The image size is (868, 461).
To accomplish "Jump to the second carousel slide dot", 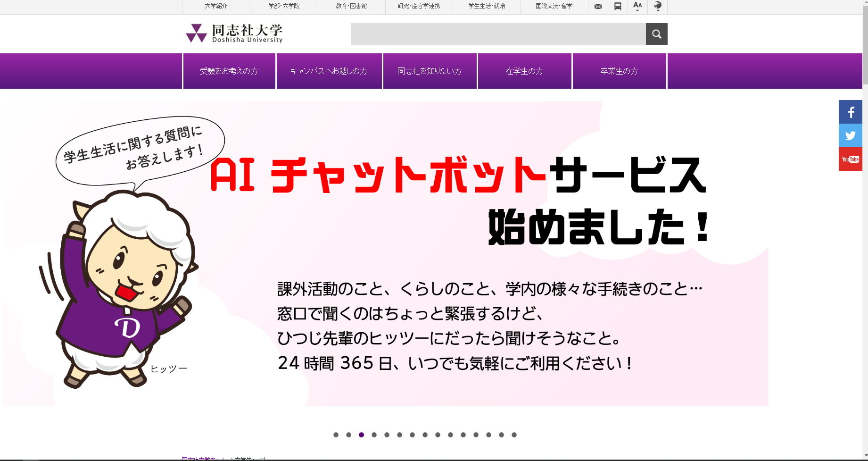I will (x=348, y=435).
